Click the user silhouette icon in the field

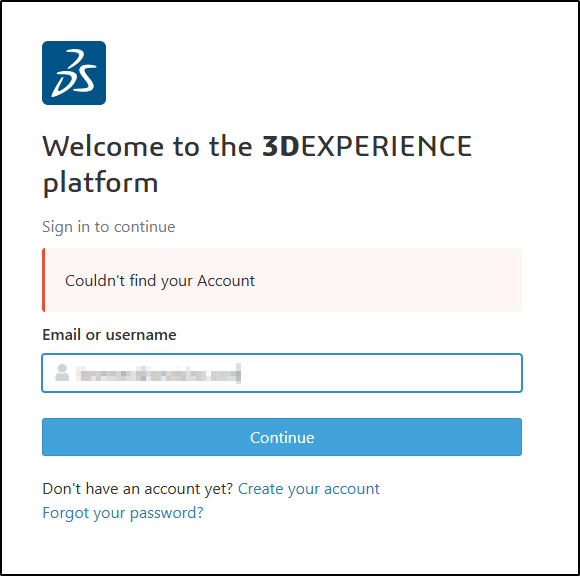[62, 373]
